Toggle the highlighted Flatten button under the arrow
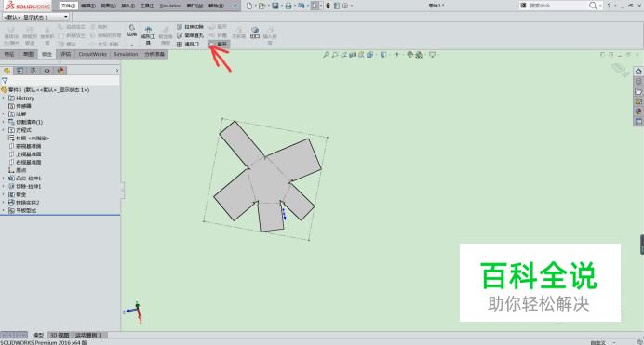This screenshot has width=644, height=345. (x=219, y=45)
